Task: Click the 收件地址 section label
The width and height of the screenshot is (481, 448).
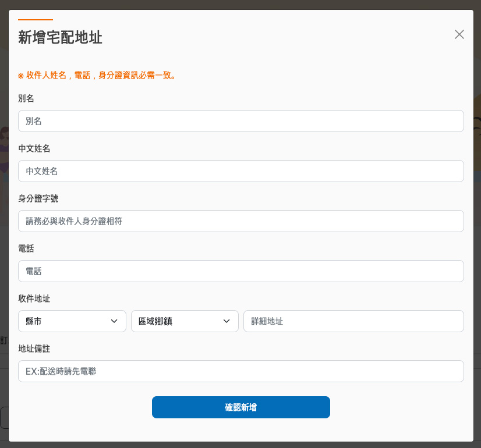Action: click(34, 298)
